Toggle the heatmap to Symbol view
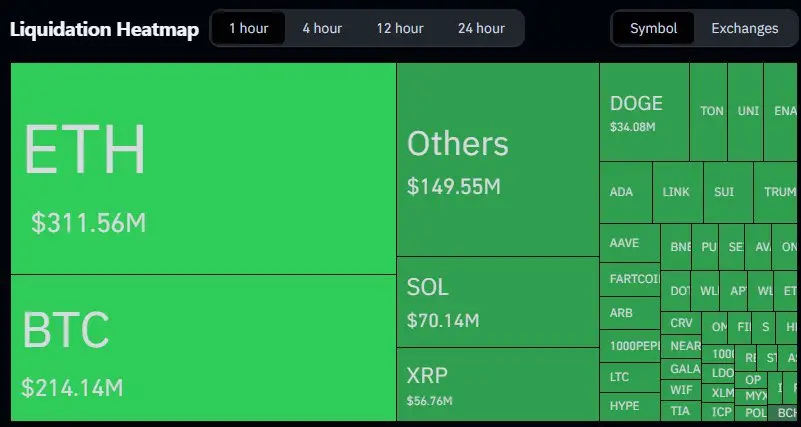 653,28
